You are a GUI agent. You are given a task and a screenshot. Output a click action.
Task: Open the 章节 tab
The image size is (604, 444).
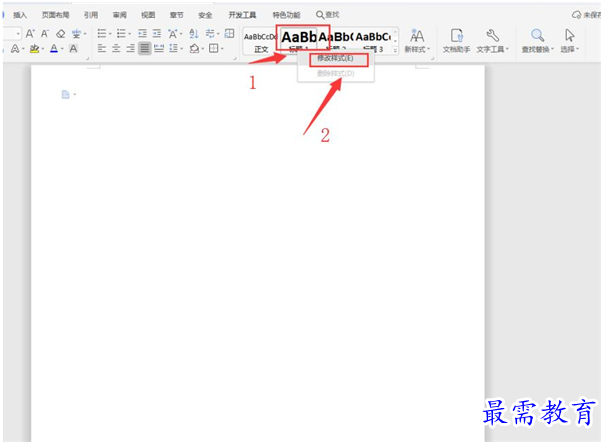coord(176,15)
